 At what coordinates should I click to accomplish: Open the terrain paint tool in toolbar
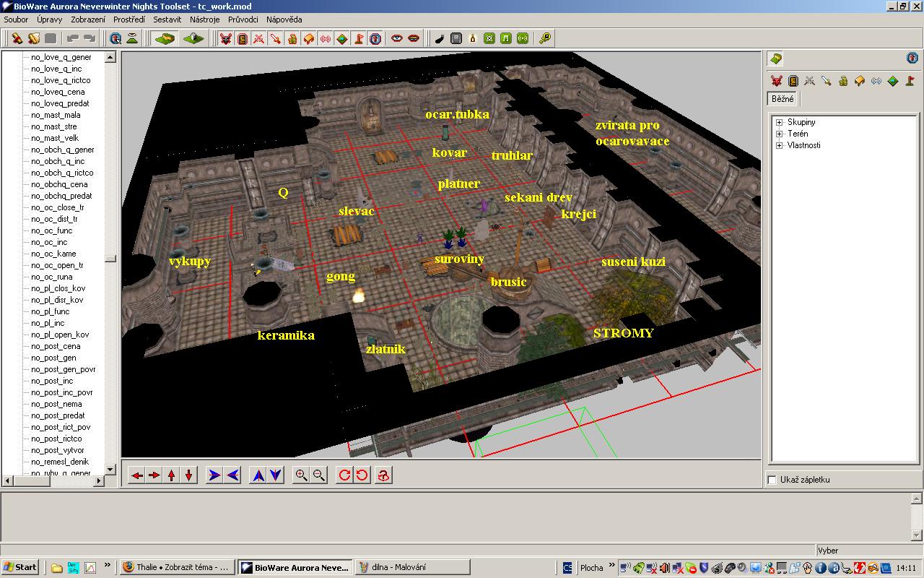pos(165,38)
